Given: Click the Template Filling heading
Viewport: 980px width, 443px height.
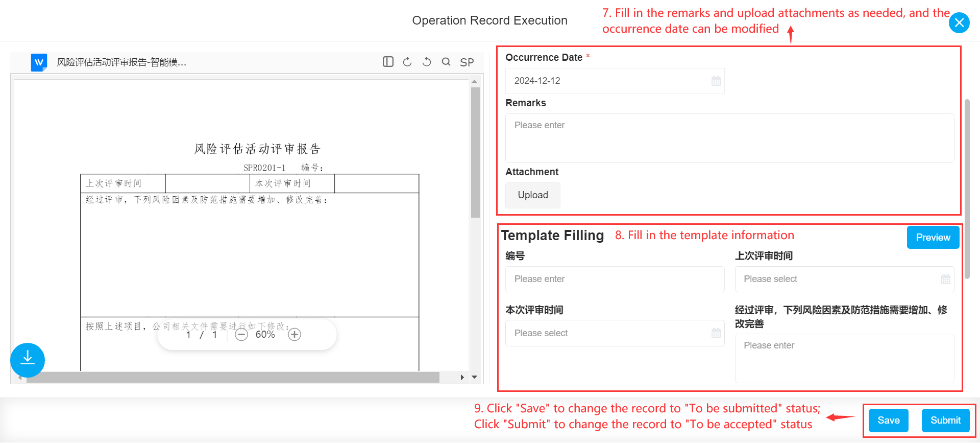Looking at the screenshot, I should (552, 236).
